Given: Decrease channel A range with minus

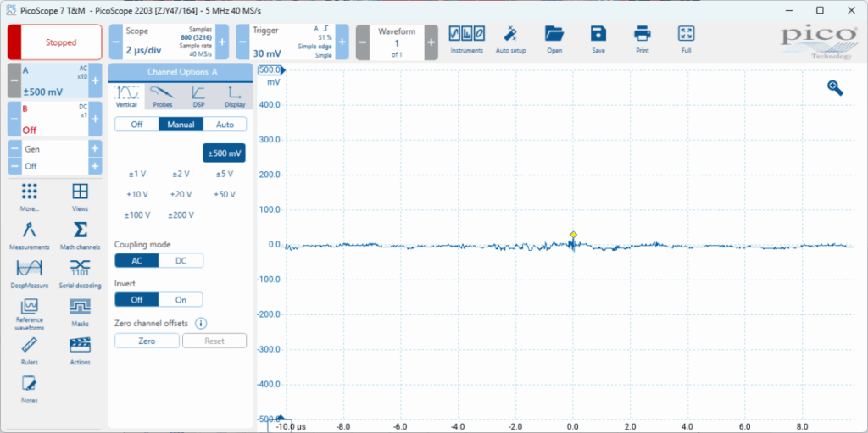Looking at the screenshot, I should coord(14,80).
